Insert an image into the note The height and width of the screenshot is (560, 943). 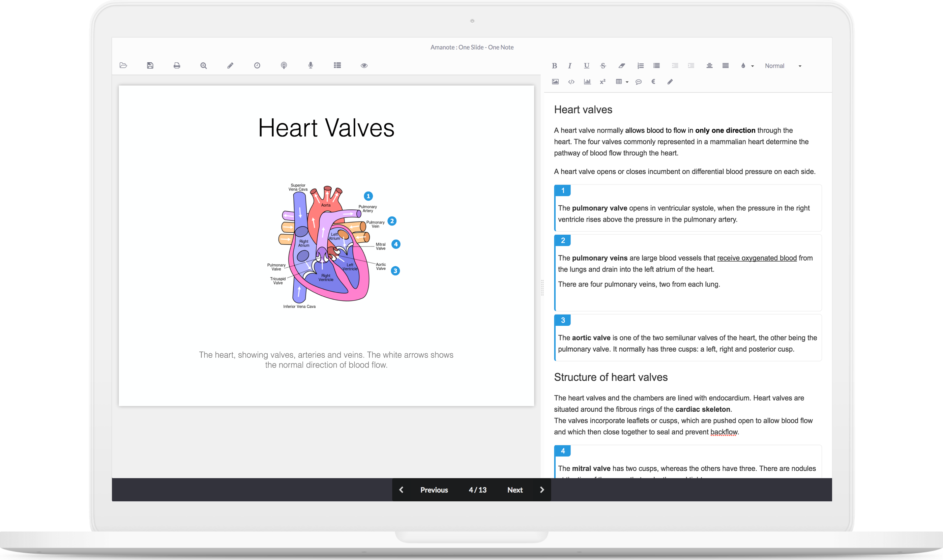[555, 82]
